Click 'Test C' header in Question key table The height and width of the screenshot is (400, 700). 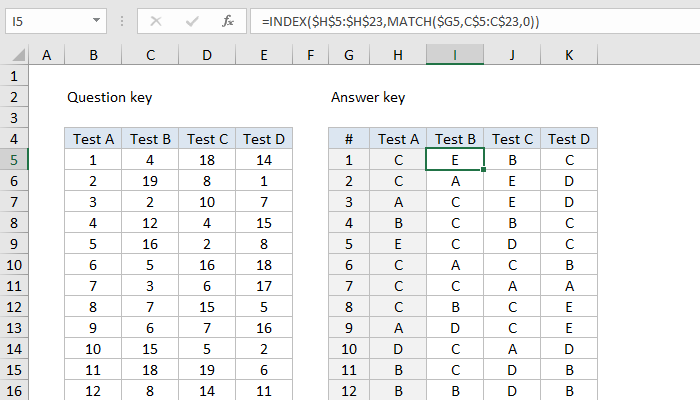click(207, 139)
